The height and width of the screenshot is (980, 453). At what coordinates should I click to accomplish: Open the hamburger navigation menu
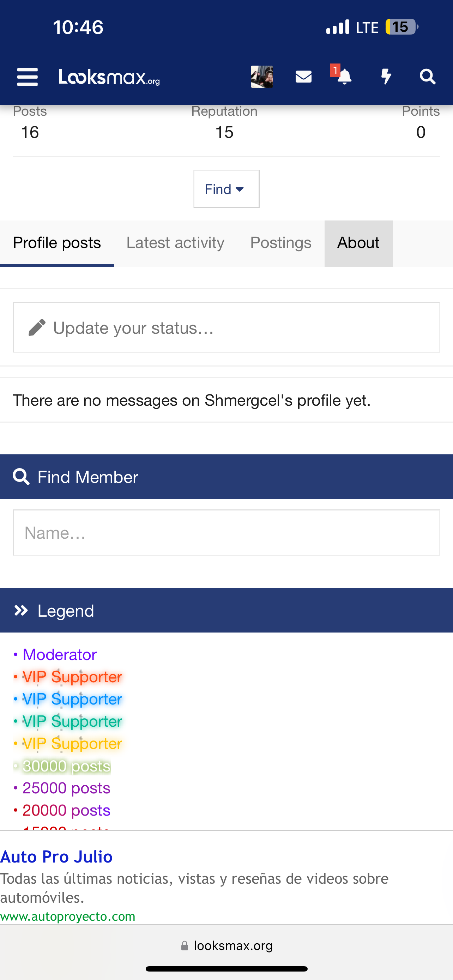pyautogui.click(x=28, y=77)
